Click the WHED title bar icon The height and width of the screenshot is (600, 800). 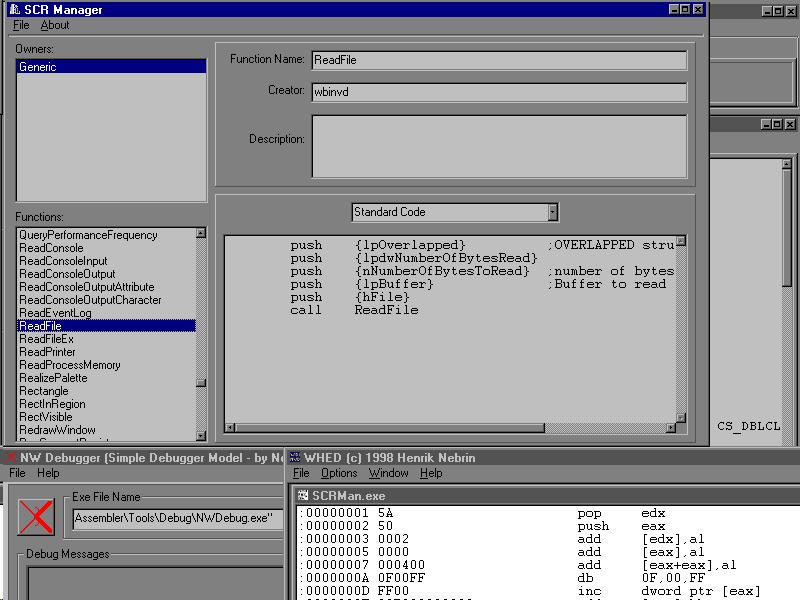(x=294, y=458)
